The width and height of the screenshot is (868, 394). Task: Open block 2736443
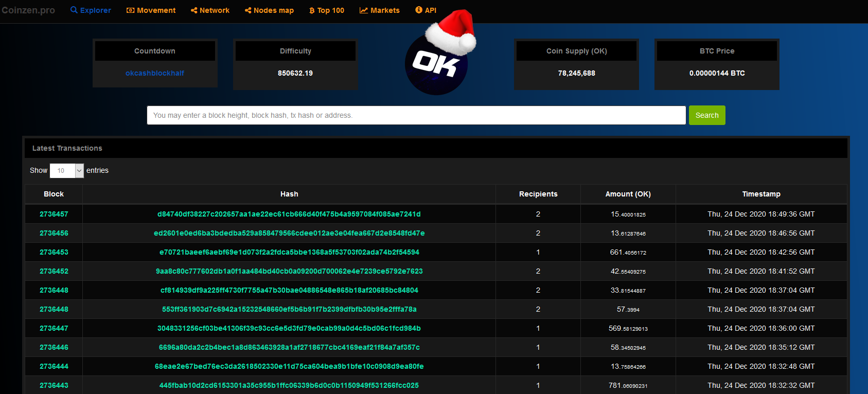[54, 385]
